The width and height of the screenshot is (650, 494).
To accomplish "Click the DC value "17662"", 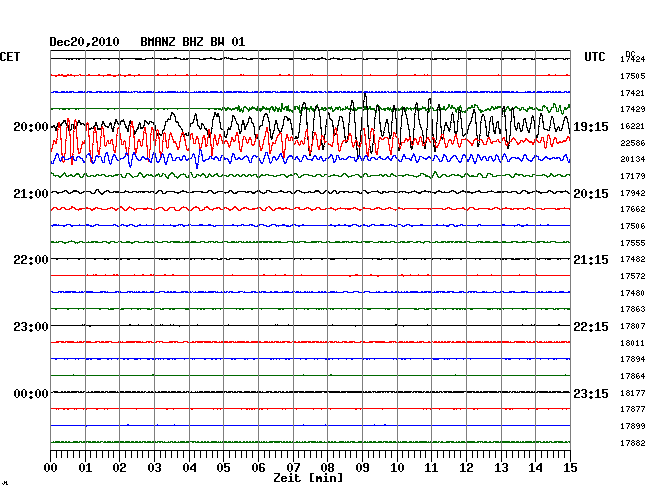I will pyautogui.click(x=633, y=209).
